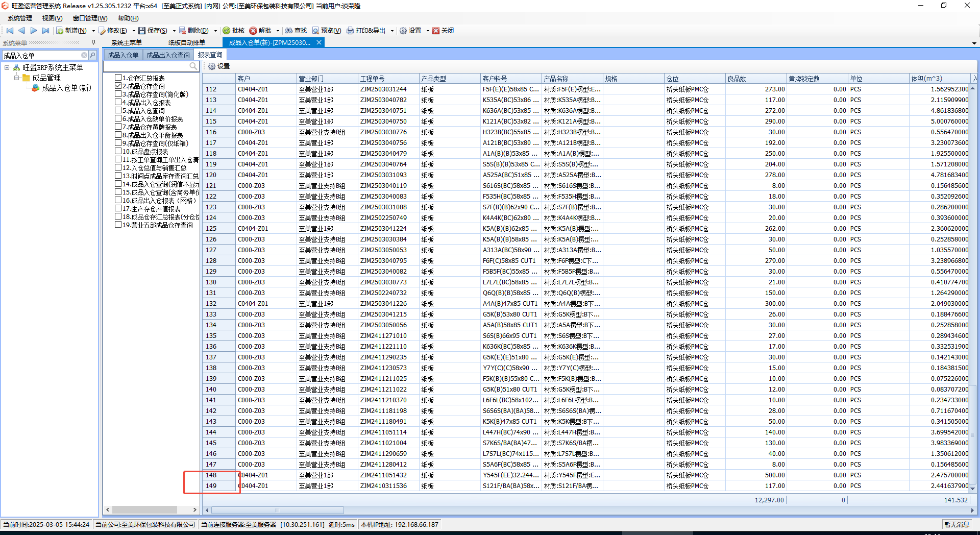Jump to the last record using toolbar arrow
This screenshot has height=535, width=980.
(45, 31)
